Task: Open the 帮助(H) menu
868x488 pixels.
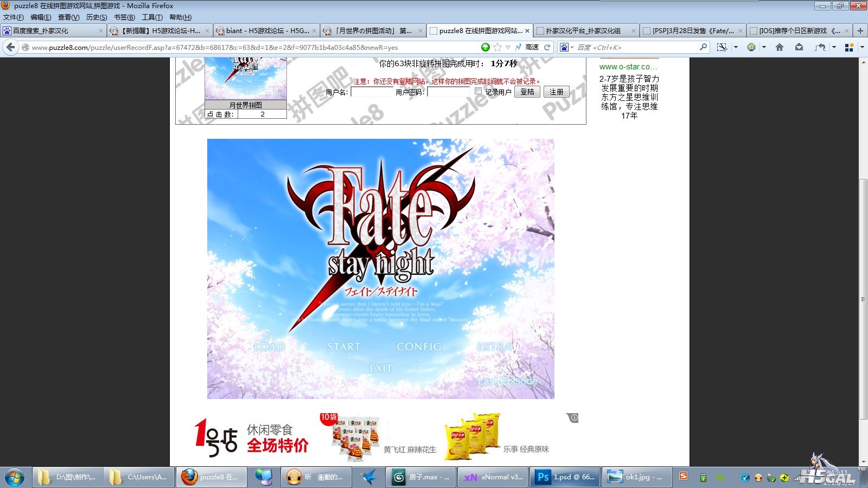Action: coord(181,17)
